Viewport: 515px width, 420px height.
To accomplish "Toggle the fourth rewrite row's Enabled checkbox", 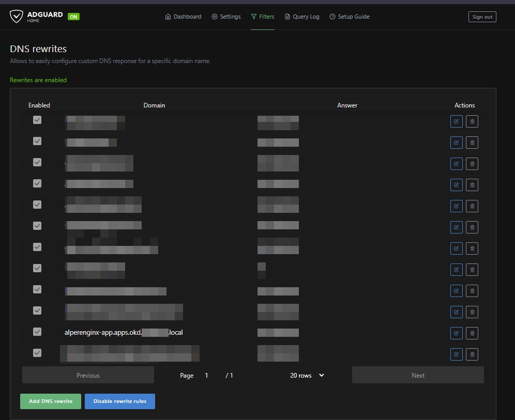I will 37,183.
